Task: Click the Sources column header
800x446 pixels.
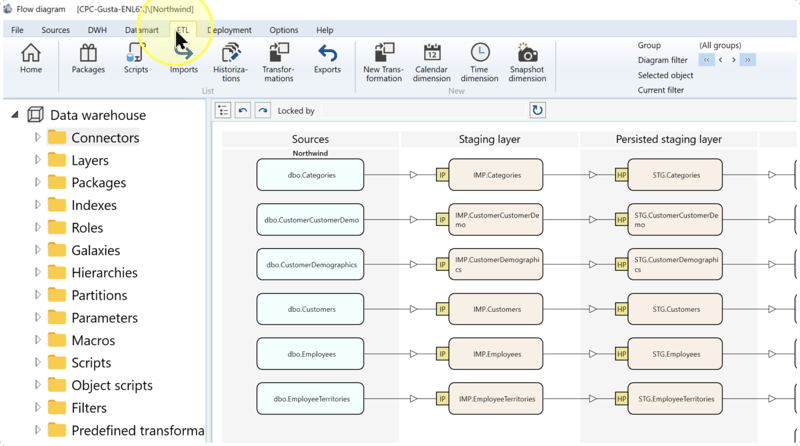Action: pyautogui.click(x=310, y=139)
